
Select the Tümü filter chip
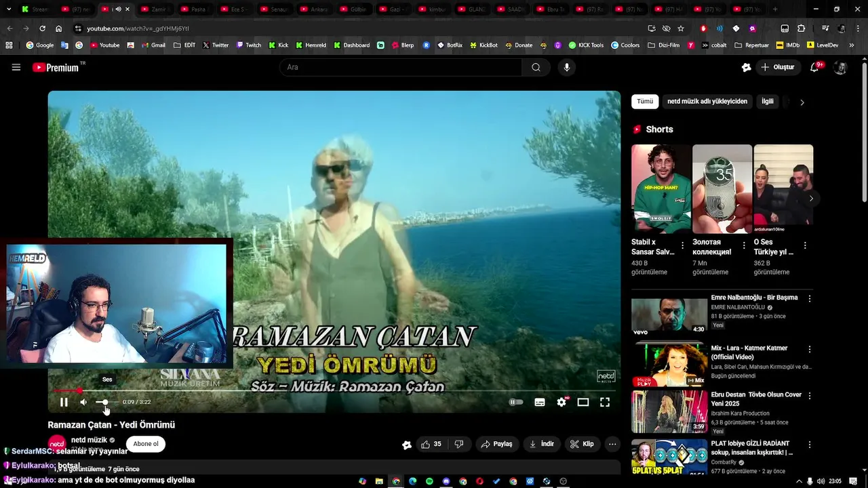pyautogui.click(x=645, y=102)
